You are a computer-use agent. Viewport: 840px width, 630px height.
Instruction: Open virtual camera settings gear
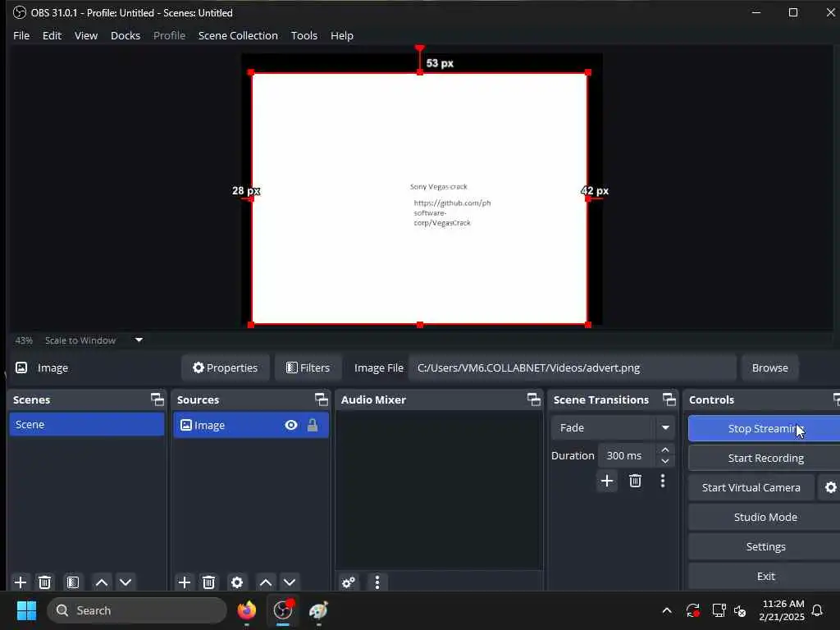click(830, 487)
